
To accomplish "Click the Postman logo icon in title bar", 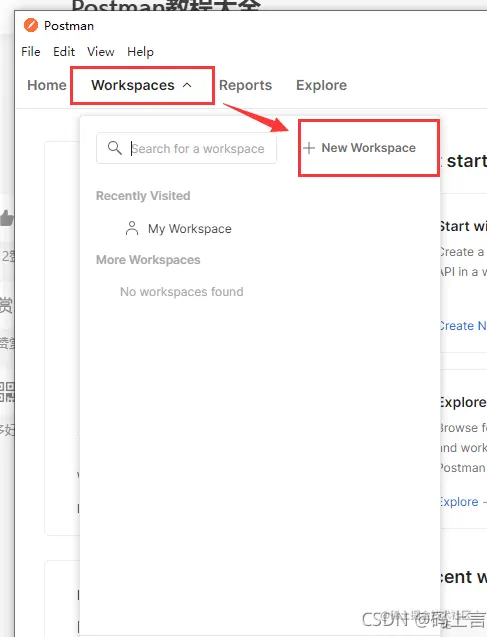I will [x=31, y=25].
